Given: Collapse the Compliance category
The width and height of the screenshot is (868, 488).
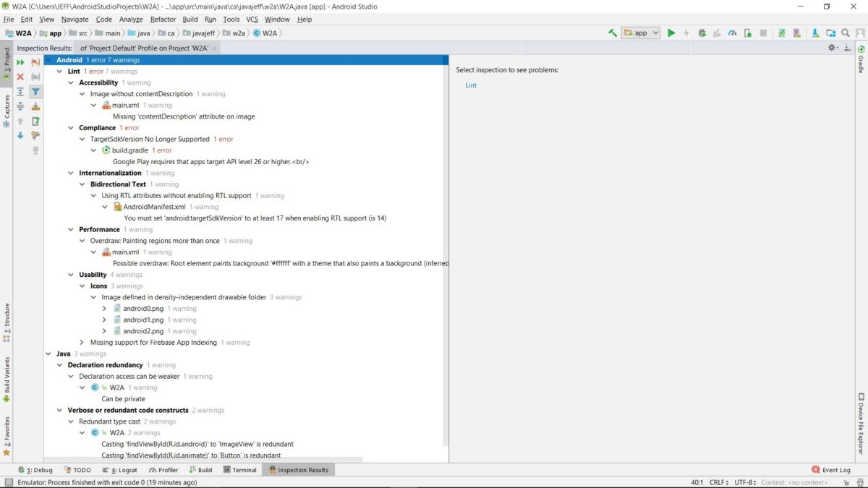Looking at the screenshot, I should (71, 128).
